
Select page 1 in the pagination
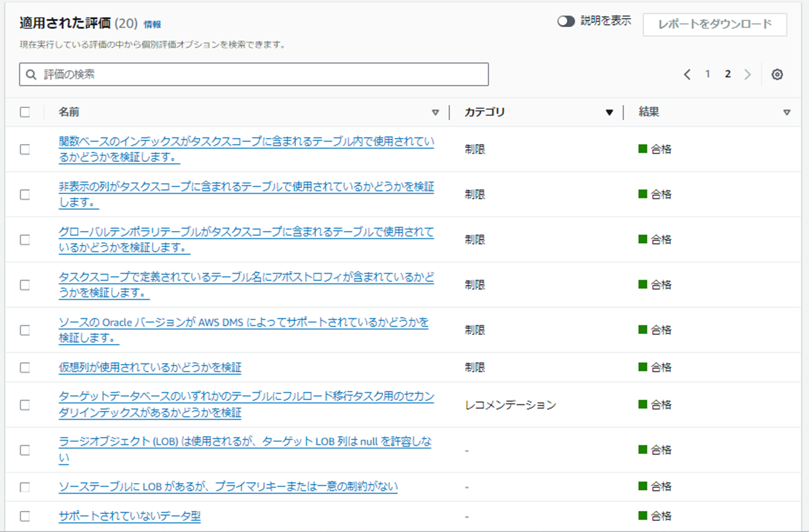click(x=707, y=74)
